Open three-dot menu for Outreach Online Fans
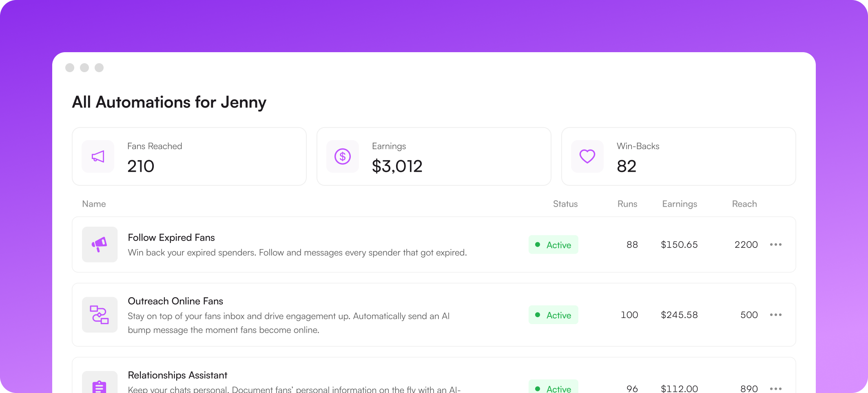Image resolution: width=868 pixels, height=393 pixels. 776,315
